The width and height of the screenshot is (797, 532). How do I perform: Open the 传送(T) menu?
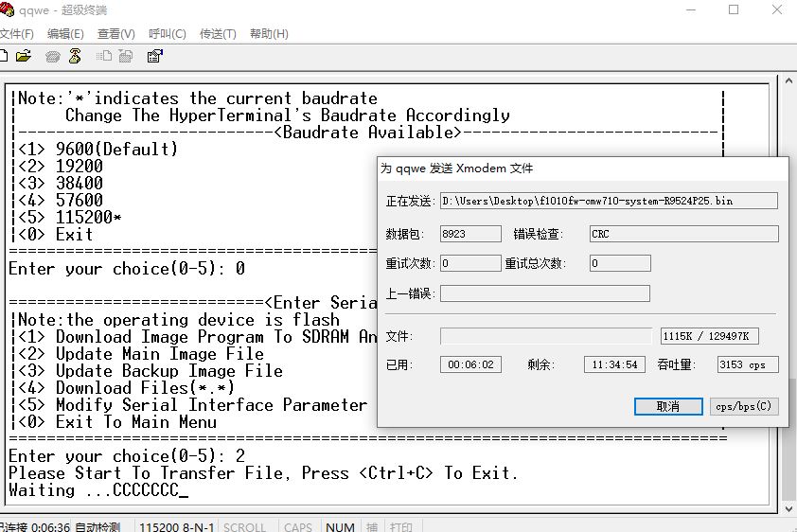point(218,34)
